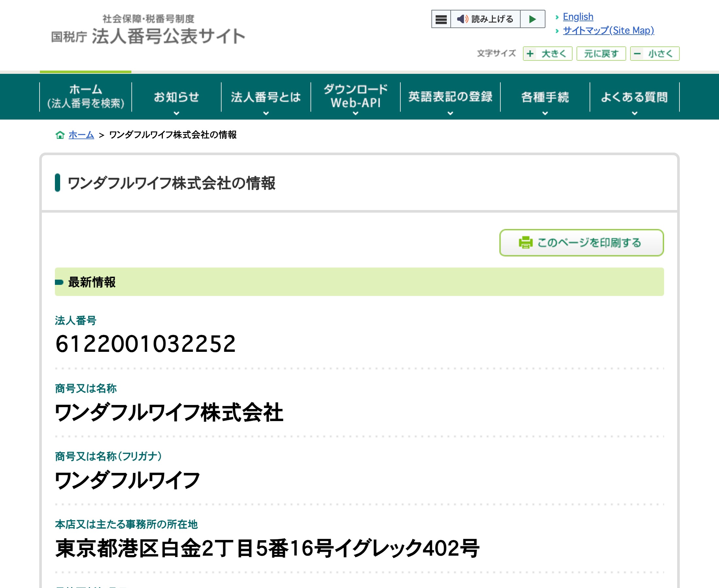Screen dimensions: 719x588
Task: Follow the ホーム breadcrumb link
Action: tap(81, 135)
